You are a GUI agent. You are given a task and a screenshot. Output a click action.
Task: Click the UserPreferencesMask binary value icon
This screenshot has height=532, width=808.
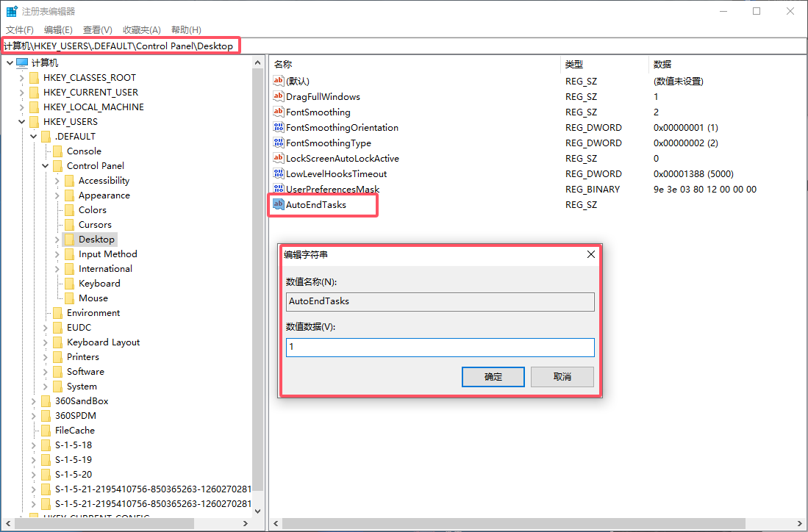(x=279, y=189)
